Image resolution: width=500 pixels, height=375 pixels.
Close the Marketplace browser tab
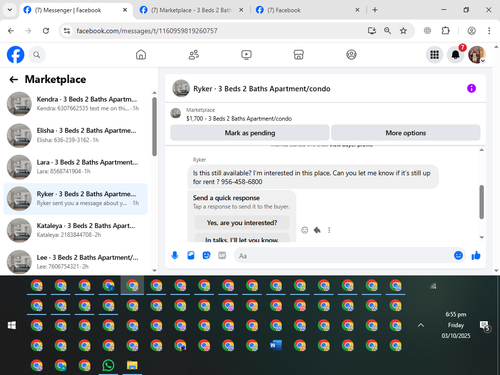click(241, 10)
